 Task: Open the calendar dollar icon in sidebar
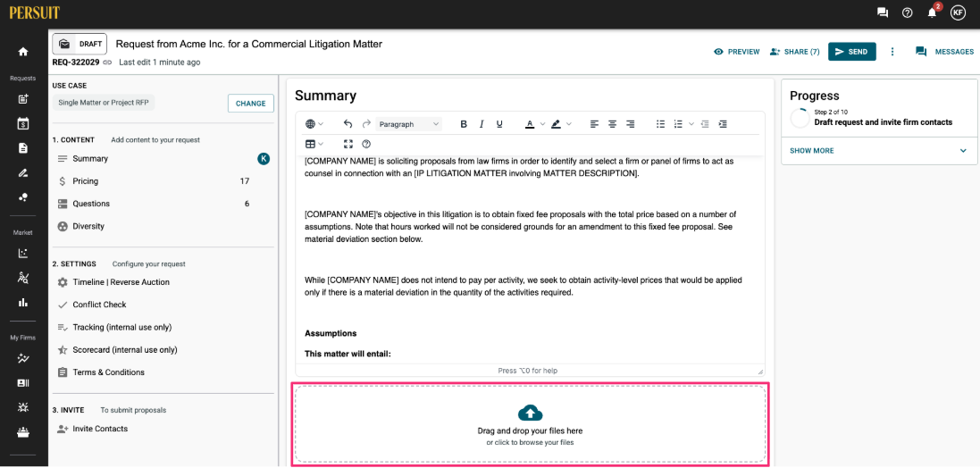(23, 124)
